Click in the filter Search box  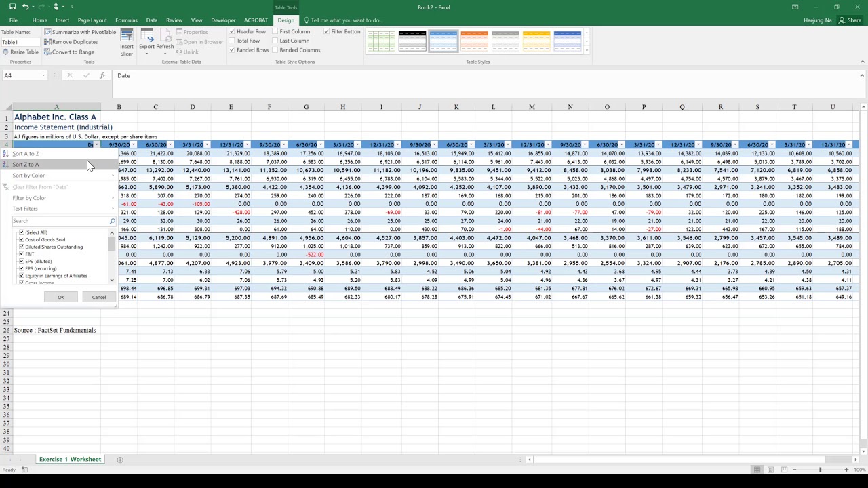tap(60, 221)
